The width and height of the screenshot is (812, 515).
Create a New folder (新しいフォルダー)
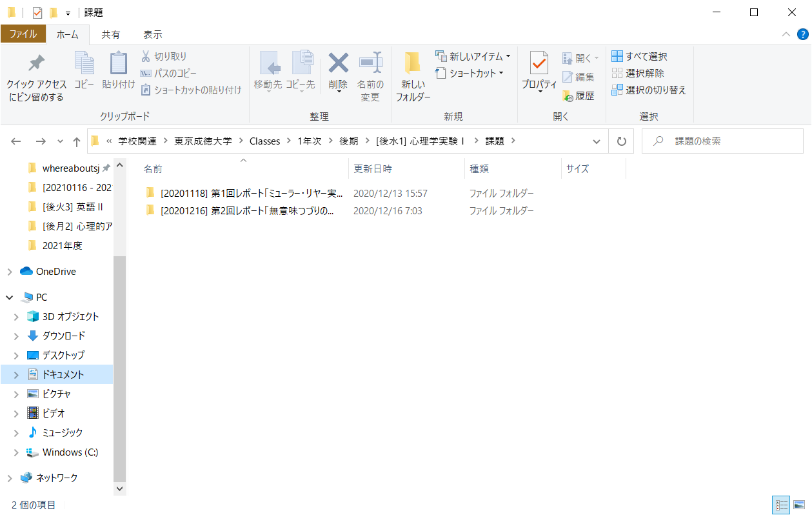413,76
